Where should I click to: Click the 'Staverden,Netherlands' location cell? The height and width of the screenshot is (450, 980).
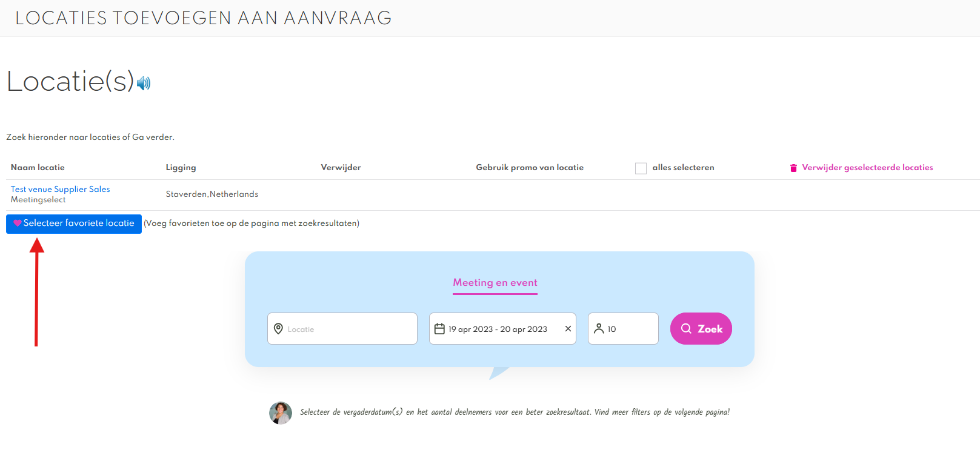[212, 194]
